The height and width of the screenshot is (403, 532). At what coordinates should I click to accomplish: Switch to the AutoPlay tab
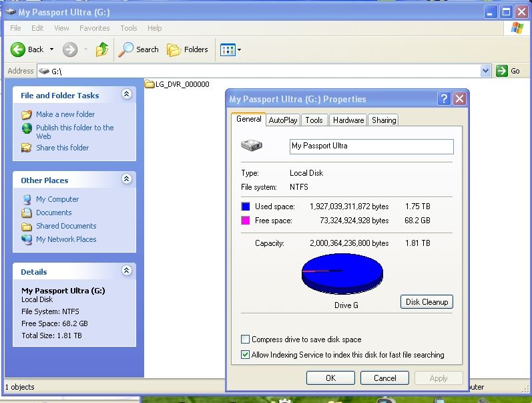pos(283,120)
